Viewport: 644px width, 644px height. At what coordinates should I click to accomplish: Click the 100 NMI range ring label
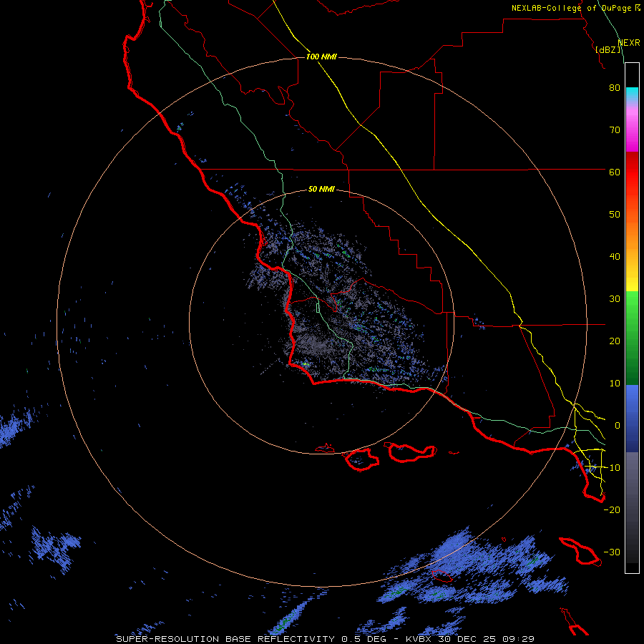click(x=321, y=57)
